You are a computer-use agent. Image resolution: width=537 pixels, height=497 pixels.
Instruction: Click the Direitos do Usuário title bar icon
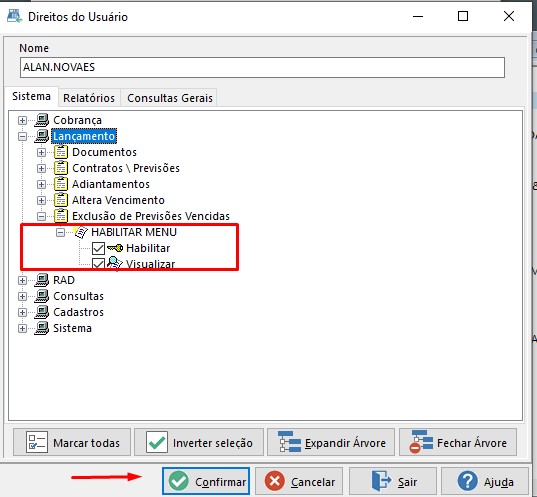[x=14, y=16]
